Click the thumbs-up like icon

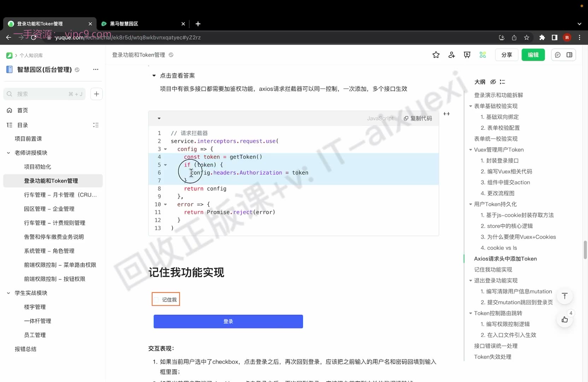coord(565,319)
